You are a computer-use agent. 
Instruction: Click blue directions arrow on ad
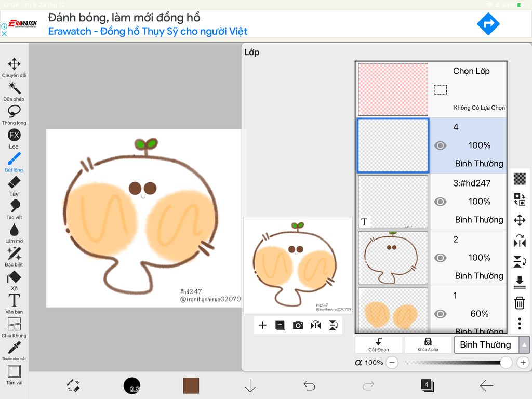(488, 24)
